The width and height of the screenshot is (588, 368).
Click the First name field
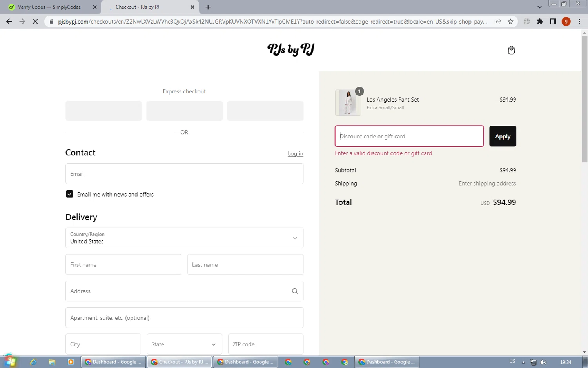(x=123, y=264)
